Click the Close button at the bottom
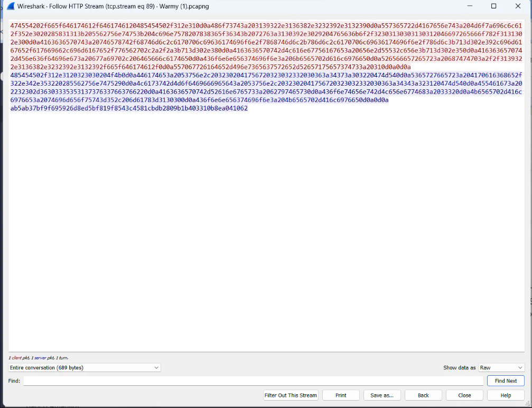Screen dimensions: 532x408 464,395
